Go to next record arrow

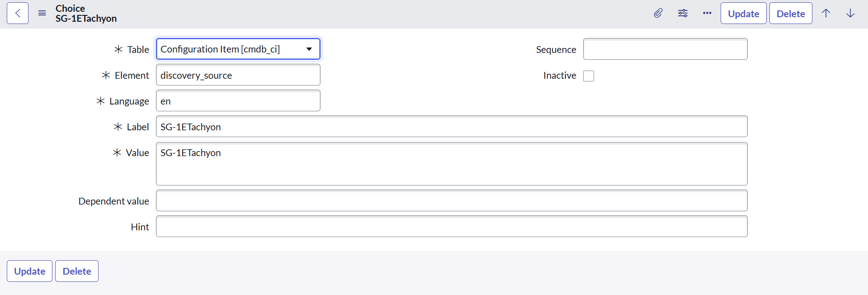pyautogui.click(x=850, y=13)
